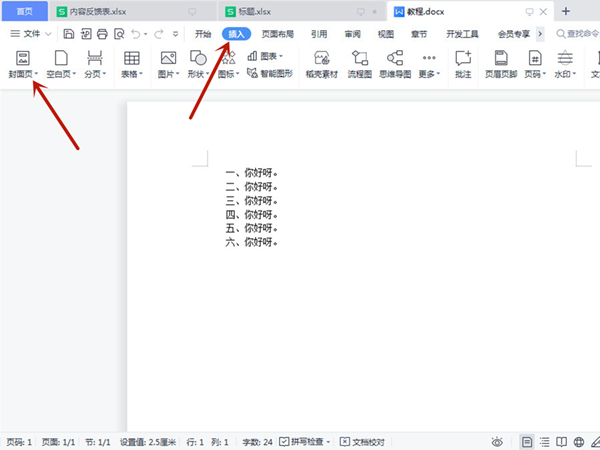The height and width of the screenshot is (450, 600).
Task: Add a comment with 批注
Action: tap(463, 64)
